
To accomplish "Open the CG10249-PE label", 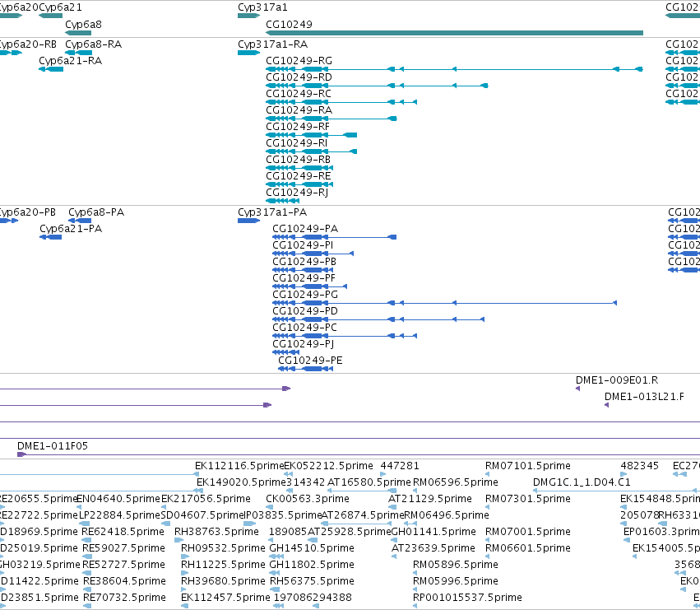I will (310, 361).
